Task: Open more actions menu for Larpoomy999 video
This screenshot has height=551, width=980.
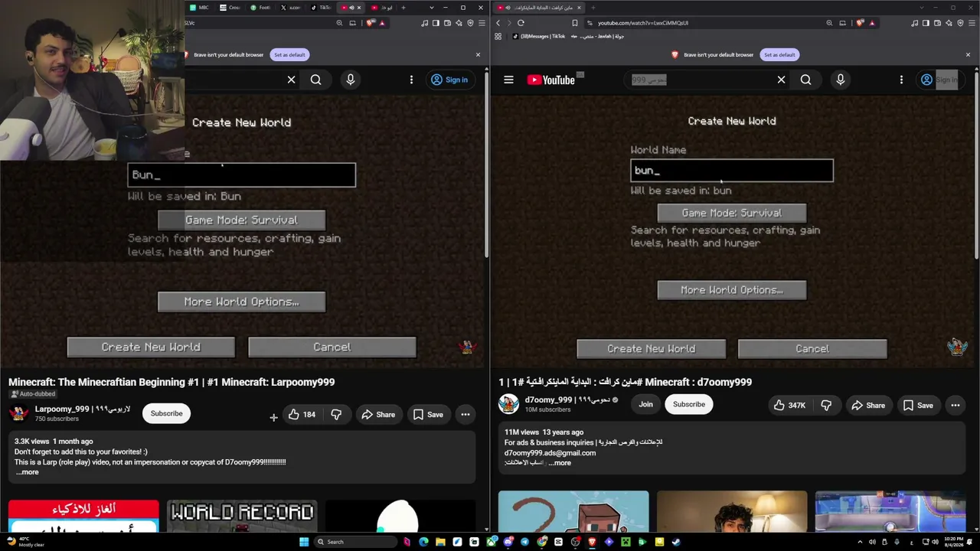Action: (x=465, y=415)
